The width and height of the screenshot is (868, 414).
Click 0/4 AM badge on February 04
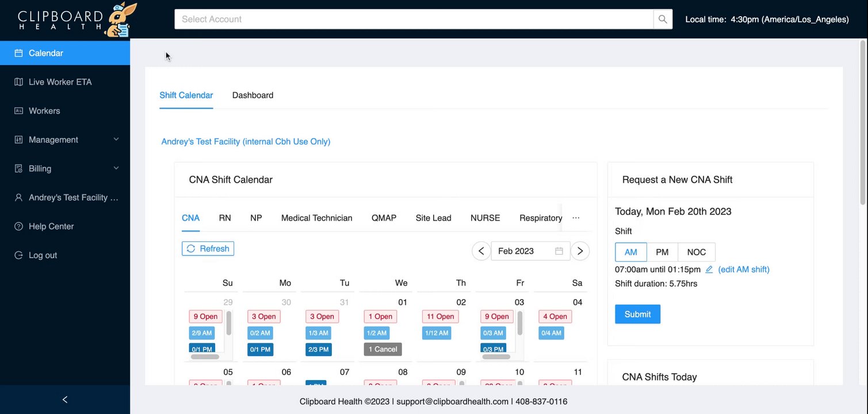pyautogui.click(x=551, y=333)
